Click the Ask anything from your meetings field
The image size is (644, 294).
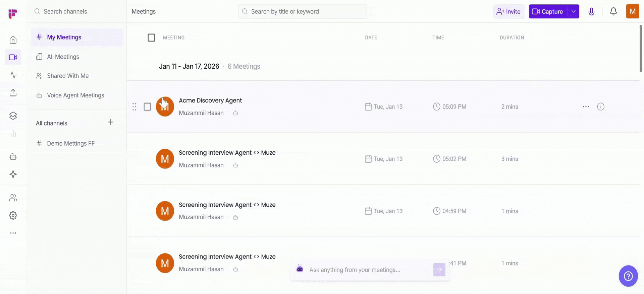click(x=369, y=270)
